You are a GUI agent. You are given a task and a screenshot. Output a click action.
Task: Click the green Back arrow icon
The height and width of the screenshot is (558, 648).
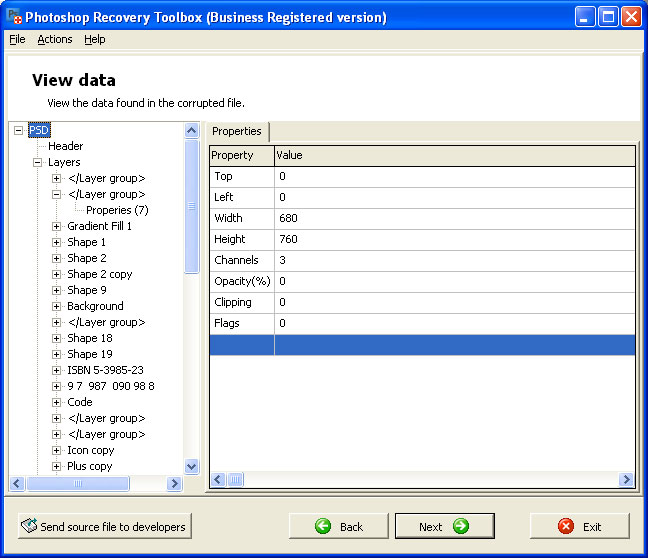pyautogui.click(x=322, y=526)
